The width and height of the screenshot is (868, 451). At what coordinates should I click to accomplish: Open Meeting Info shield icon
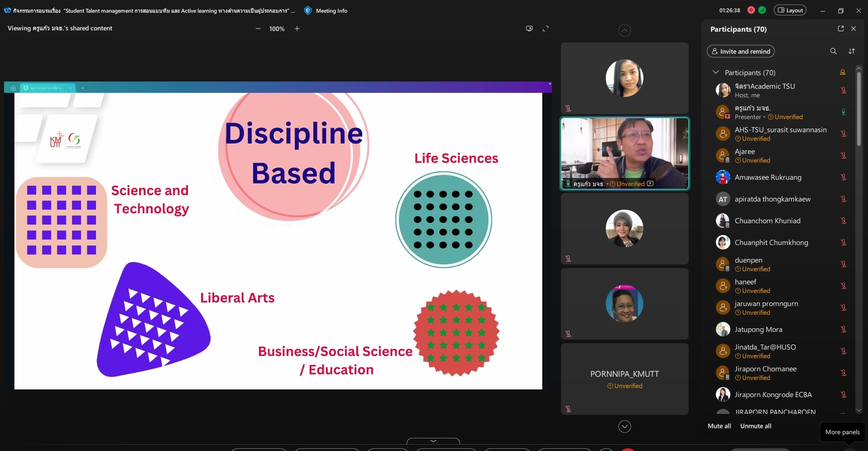pos(308,10)
